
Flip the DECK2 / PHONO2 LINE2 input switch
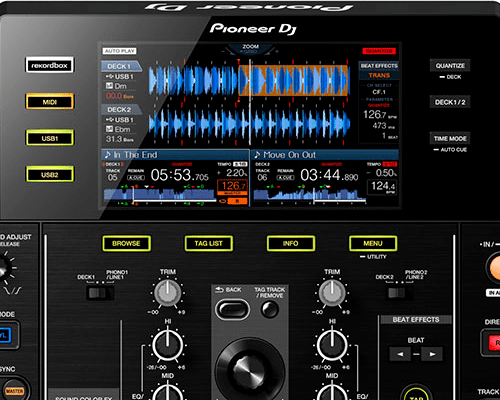[x=400, y=293]
